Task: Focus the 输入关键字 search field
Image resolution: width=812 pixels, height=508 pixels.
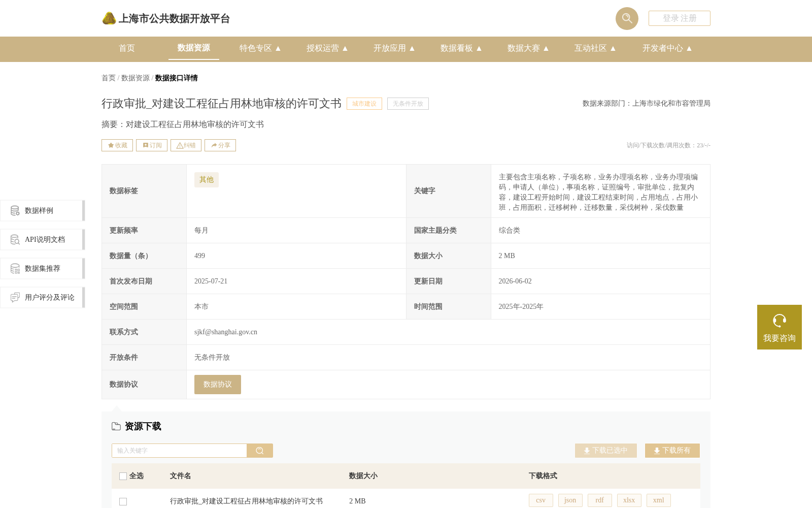Action: (x=179, y=451)
